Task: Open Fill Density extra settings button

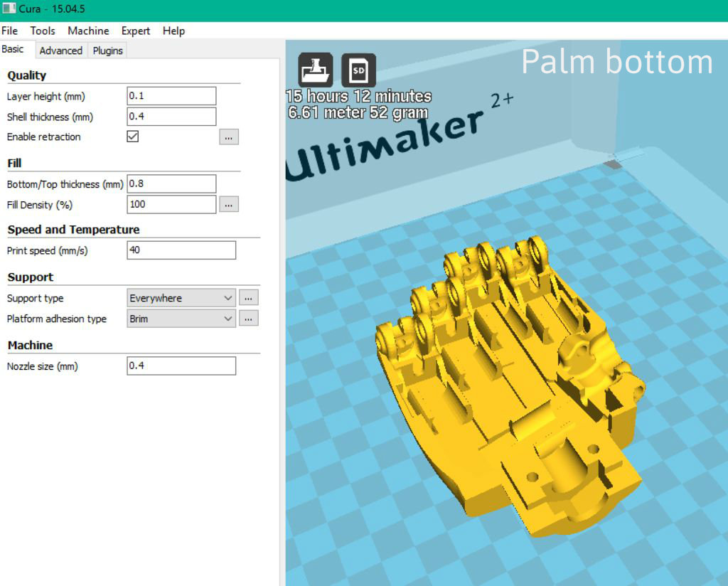Action: tap(229, 204)
